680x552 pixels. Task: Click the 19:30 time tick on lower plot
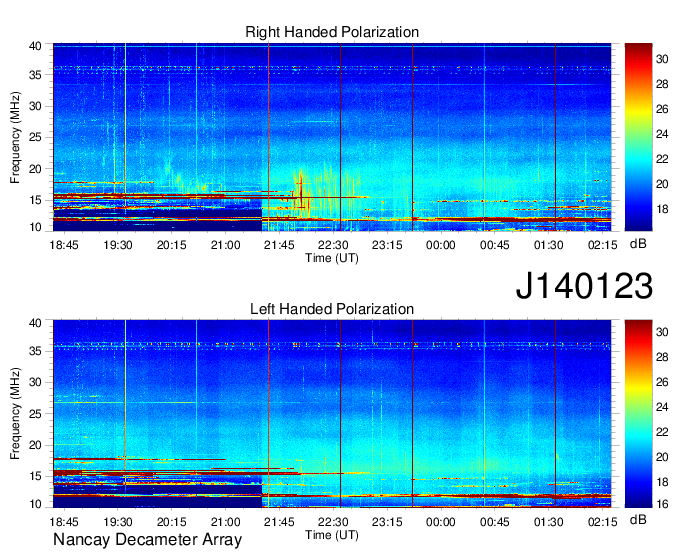(118, 522)
